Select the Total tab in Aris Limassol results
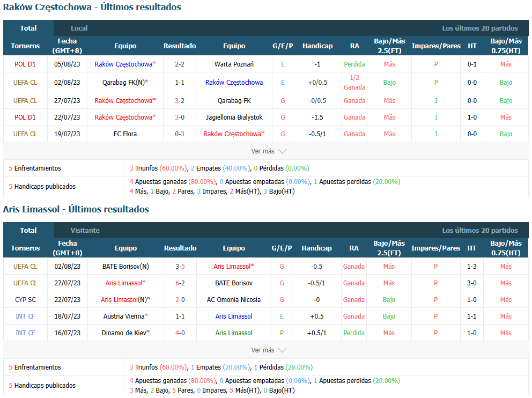532x398 pixels. (x=28, y=231)
